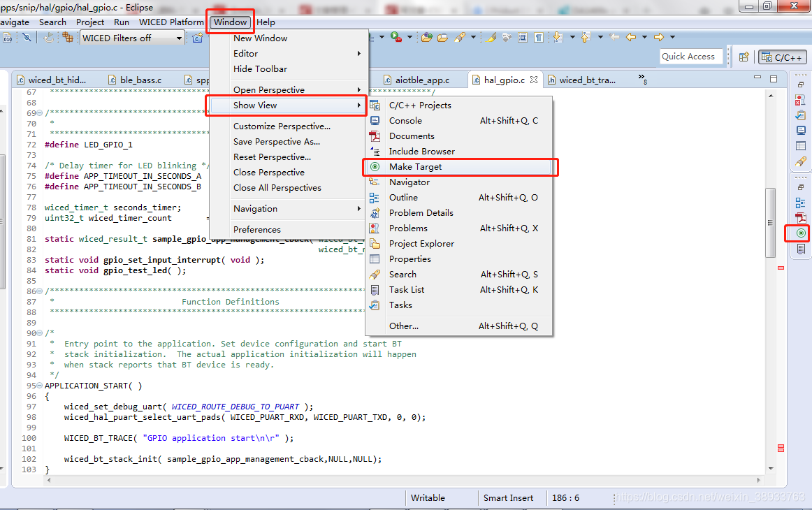Expand Forward history dropdown arrow
This screenshot has height=510, width=812.
pyautogui.click(x=673, y=37)
